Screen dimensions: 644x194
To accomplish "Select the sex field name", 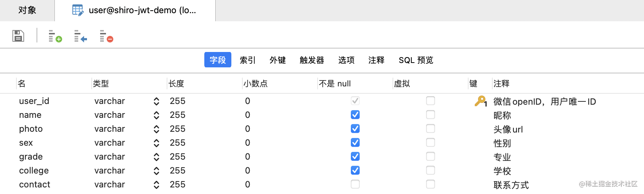I will click(x=26, y=143).
